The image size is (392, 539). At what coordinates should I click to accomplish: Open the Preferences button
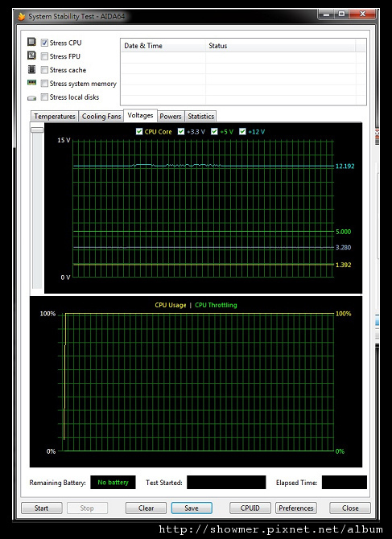click(x=295, y=508)
